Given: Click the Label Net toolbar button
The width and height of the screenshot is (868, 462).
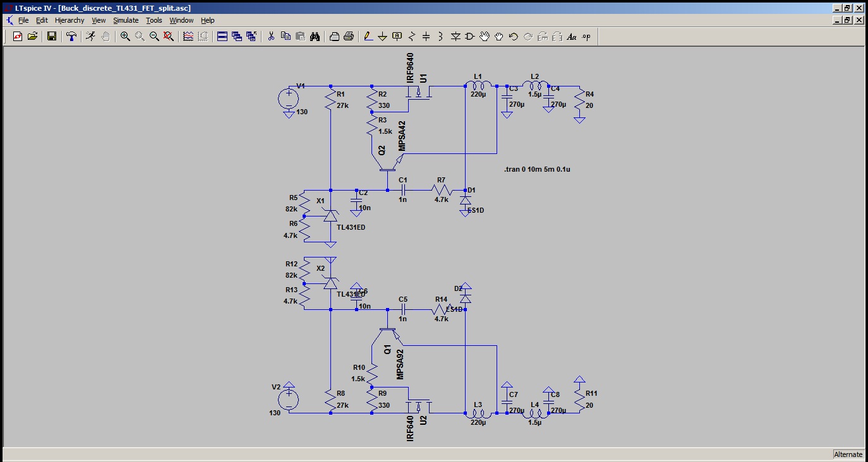Looking at the screenshot, I should 397,37.
